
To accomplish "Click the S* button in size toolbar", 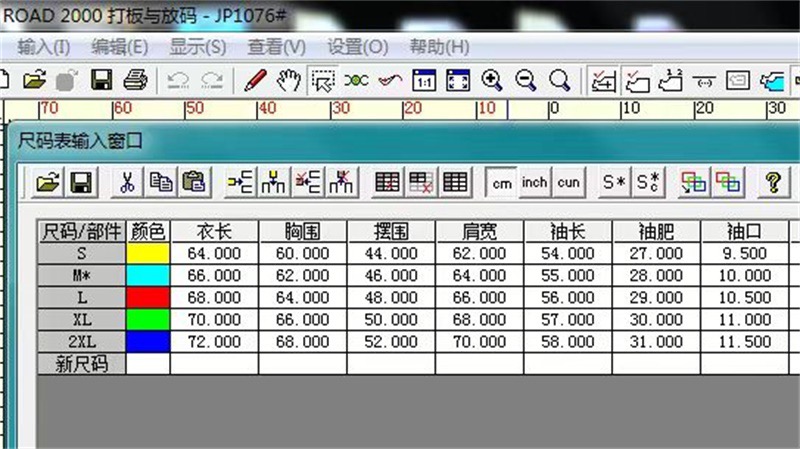I will tap(613, 182).
